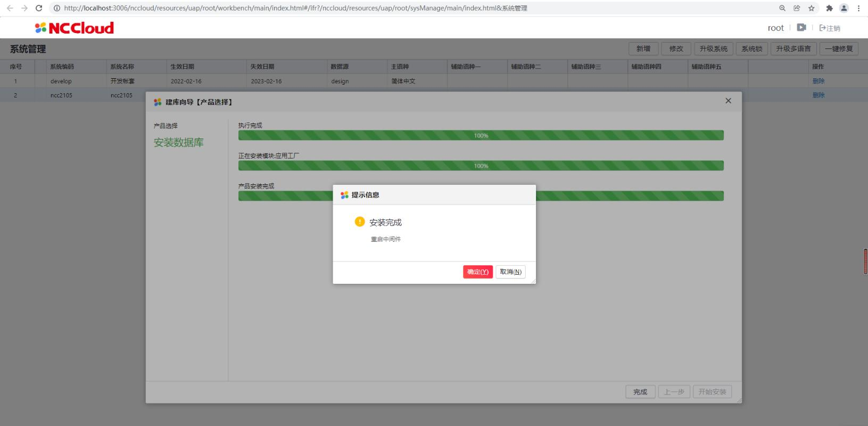
Task: Select 安装数据库 step in wizard sidebar
Action: click(x=179, y=142)
